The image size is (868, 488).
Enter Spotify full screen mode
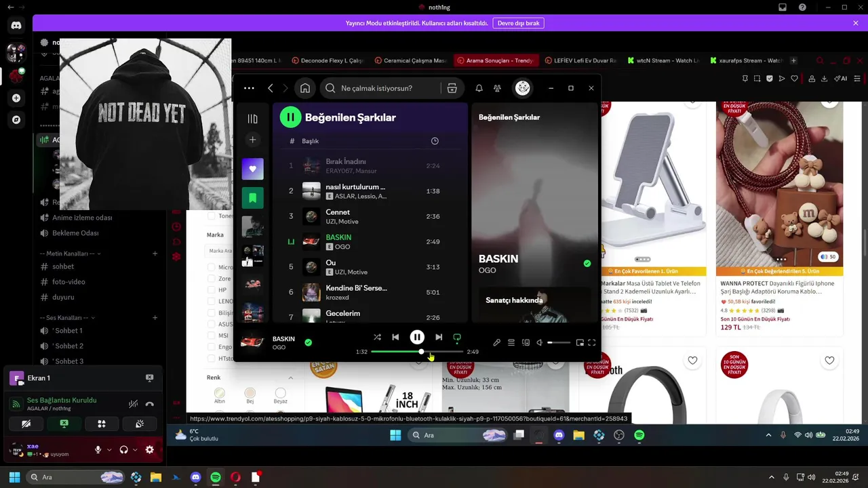click(592, 343)
